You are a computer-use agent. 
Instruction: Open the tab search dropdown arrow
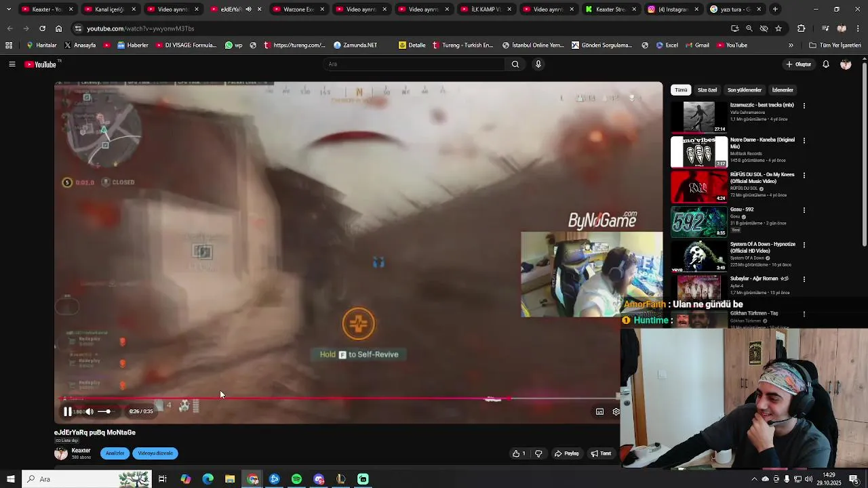point(9,9)
